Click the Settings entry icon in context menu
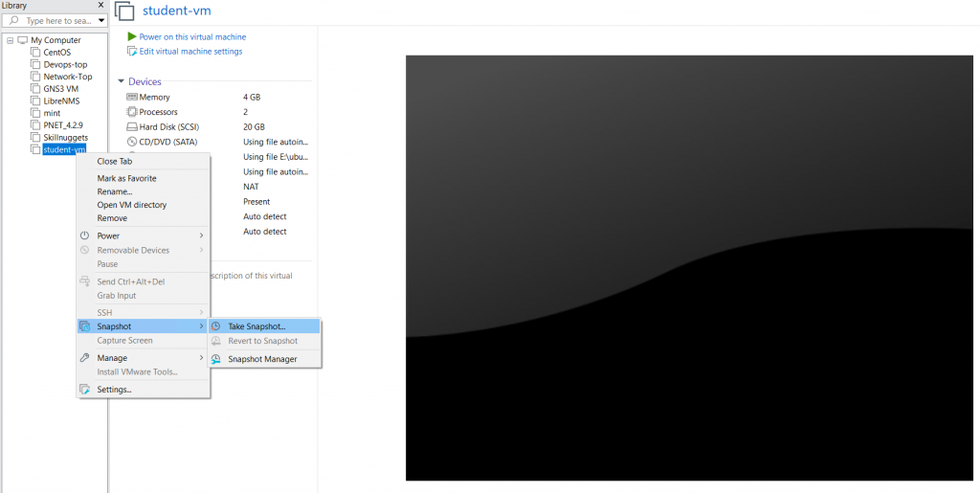This screenshot has height=493, width=980. click(x=85, y=390)
